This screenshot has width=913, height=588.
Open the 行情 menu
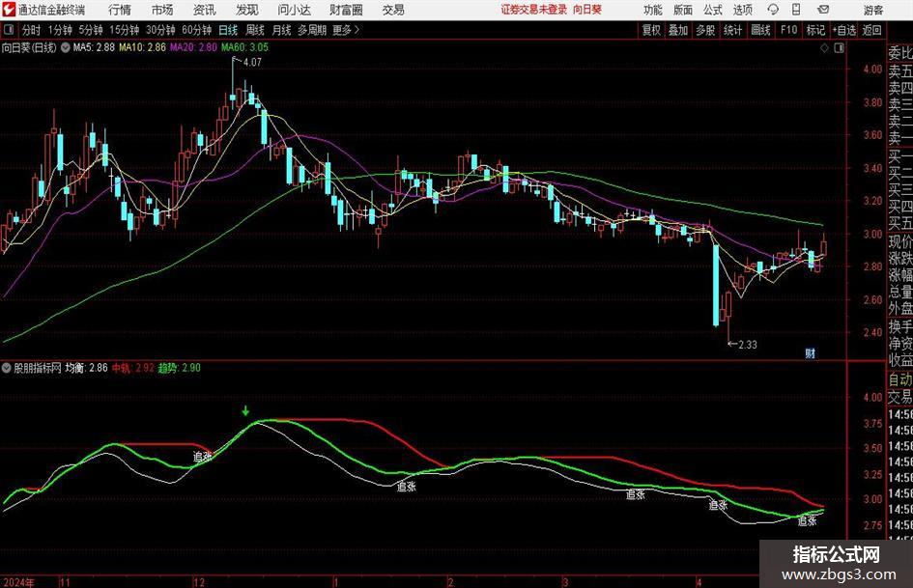120,10
